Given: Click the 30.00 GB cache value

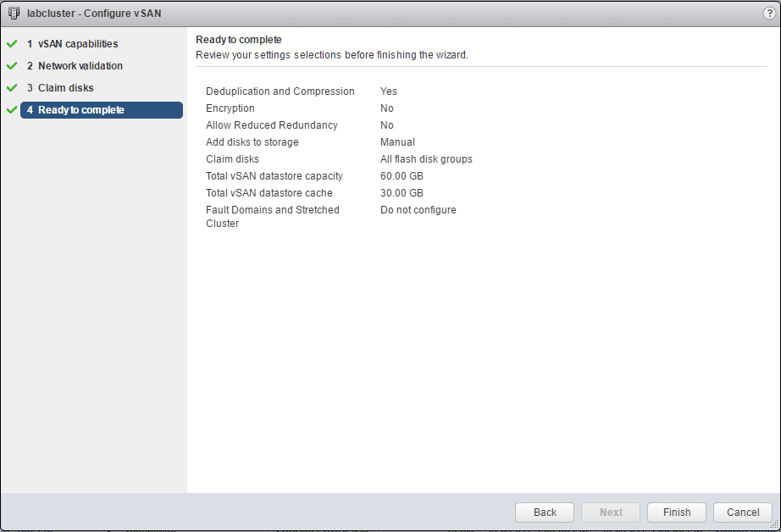Looking at the screenshot, I should click(x=402, y=193).
